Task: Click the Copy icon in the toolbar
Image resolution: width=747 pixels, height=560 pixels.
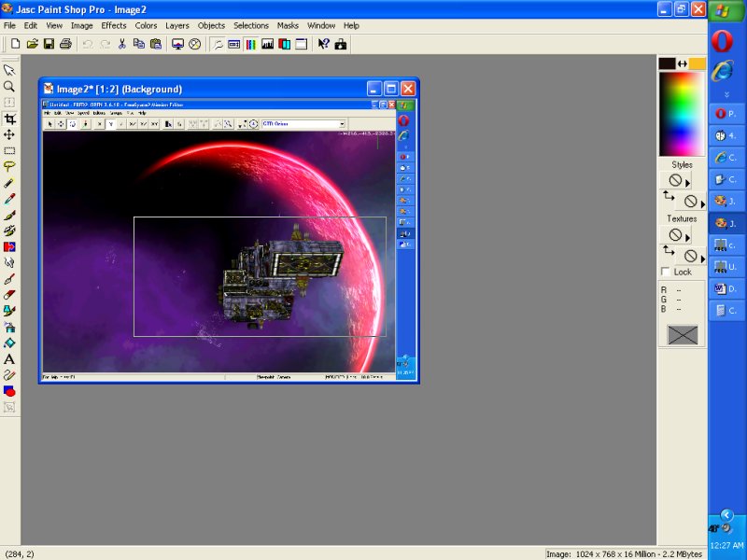Action: click(138, 44)
